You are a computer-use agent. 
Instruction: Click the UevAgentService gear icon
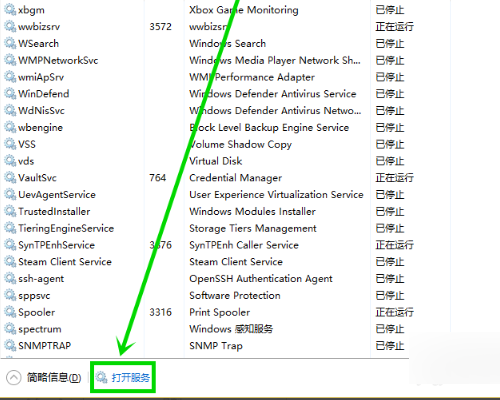click(x=10, y=194)
